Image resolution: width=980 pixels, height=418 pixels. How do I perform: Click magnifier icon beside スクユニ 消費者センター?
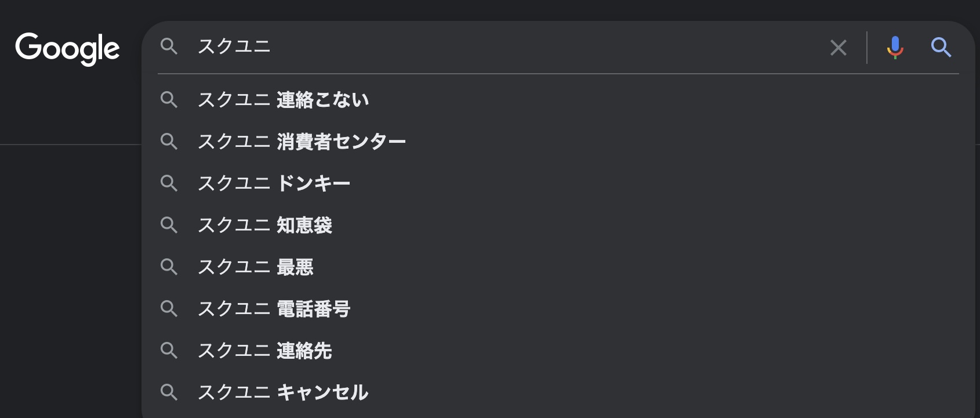point(169,142)
